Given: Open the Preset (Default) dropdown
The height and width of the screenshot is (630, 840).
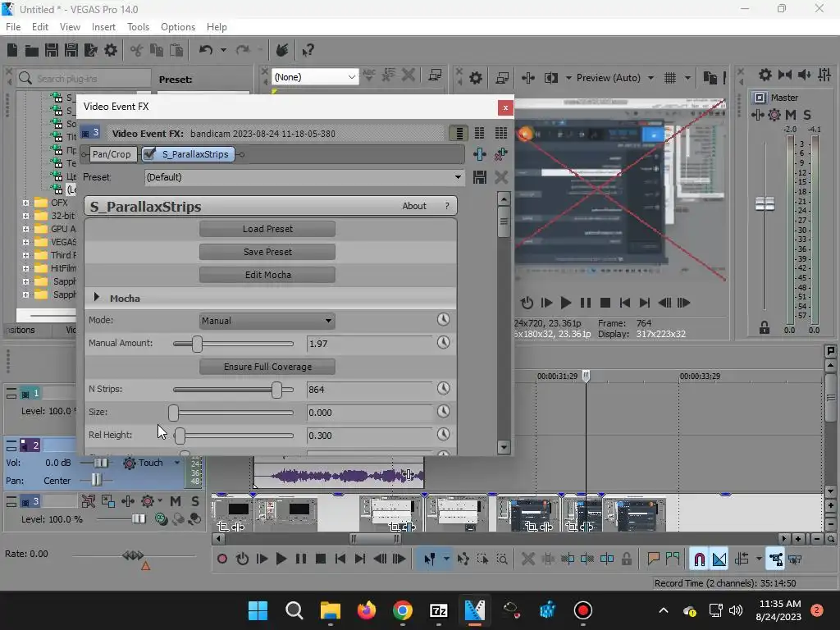Looking at the screenshot, I should click(304, 177).
